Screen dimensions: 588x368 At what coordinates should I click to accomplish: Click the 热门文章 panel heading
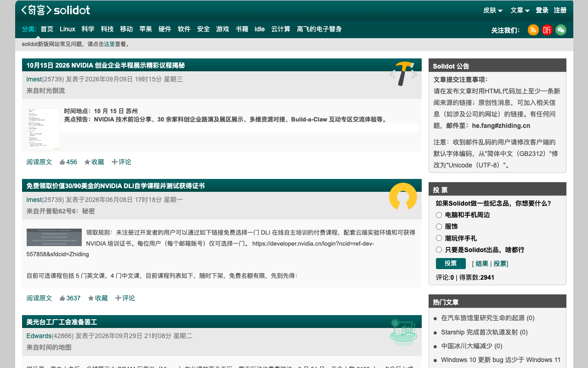pos(446,302)
